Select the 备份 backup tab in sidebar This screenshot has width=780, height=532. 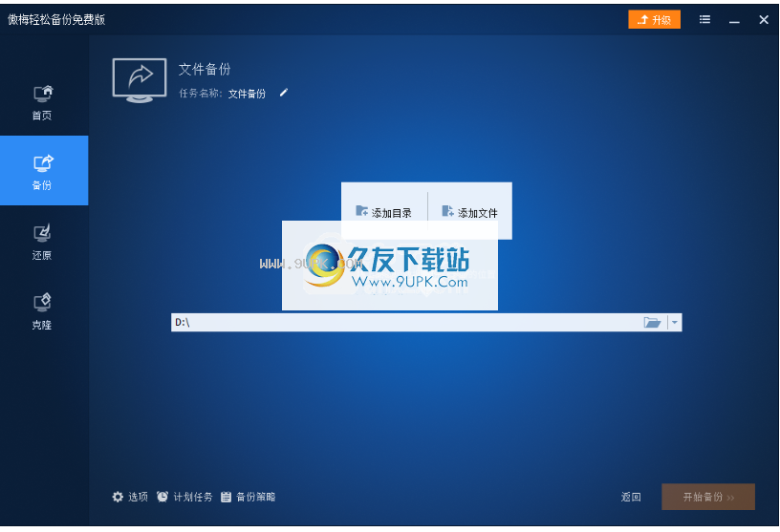pos(44,171)
